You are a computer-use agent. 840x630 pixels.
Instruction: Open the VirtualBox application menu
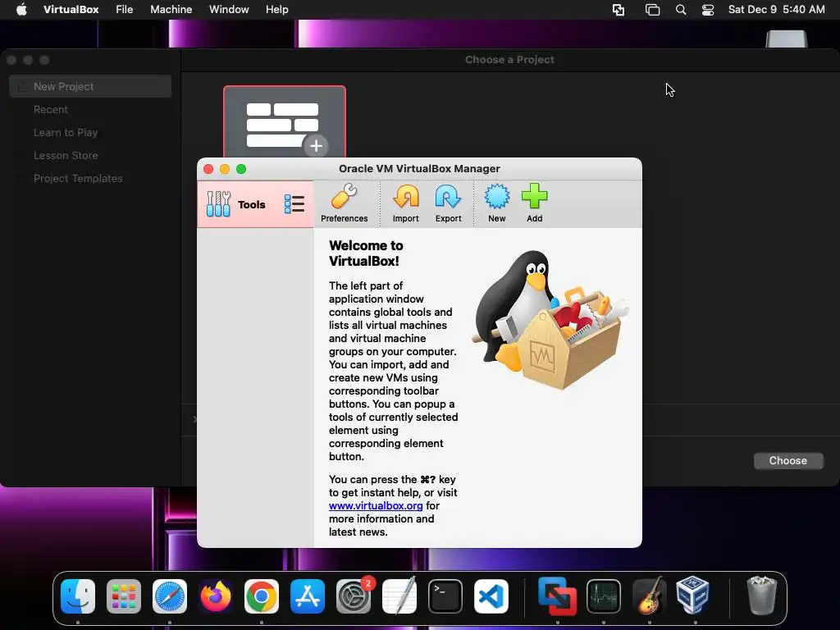point(71,10)
